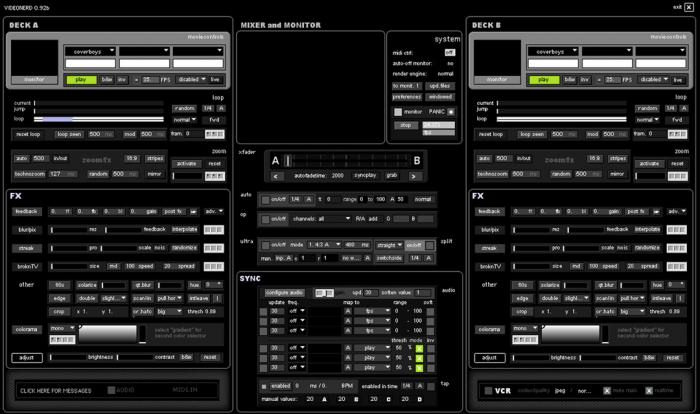Click Deck A adjust button
700x414 pixels.
point(27,358)
